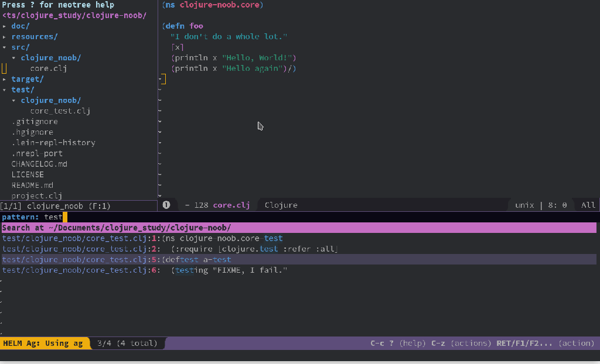Expand the doc/ folder arrow
Screen dimensions: 600x364
pyautogui.click(x=5, y=26)
